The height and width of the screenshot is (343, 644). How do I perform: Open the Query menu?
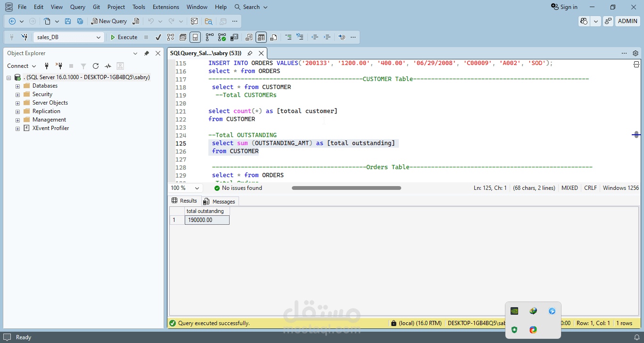pos(78,7)
